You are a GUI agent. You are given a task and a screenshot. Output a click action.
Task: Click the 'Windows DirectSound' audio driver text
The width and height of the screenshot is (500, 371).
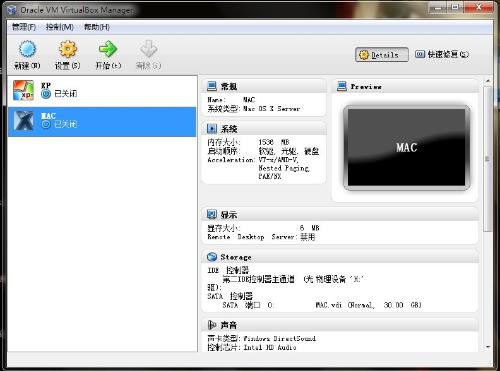tap(279, 338)
